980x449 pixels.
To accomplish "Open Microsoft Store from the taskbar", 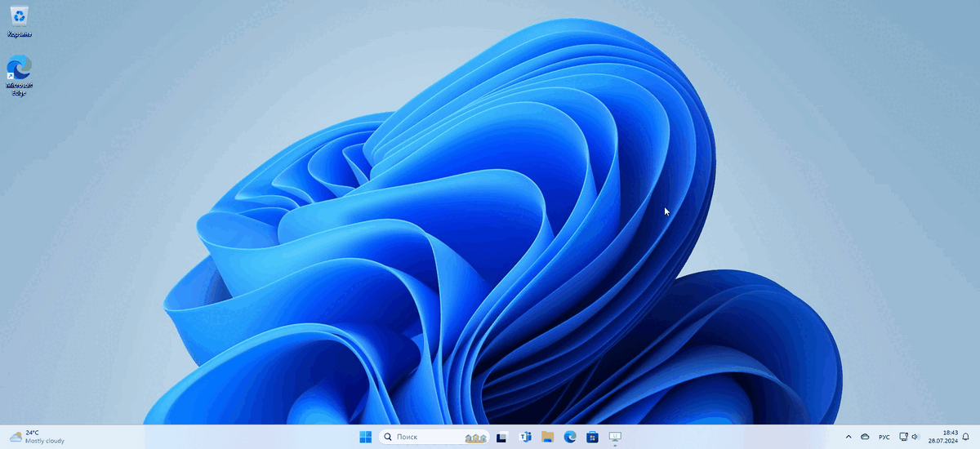I will point(593,437).
